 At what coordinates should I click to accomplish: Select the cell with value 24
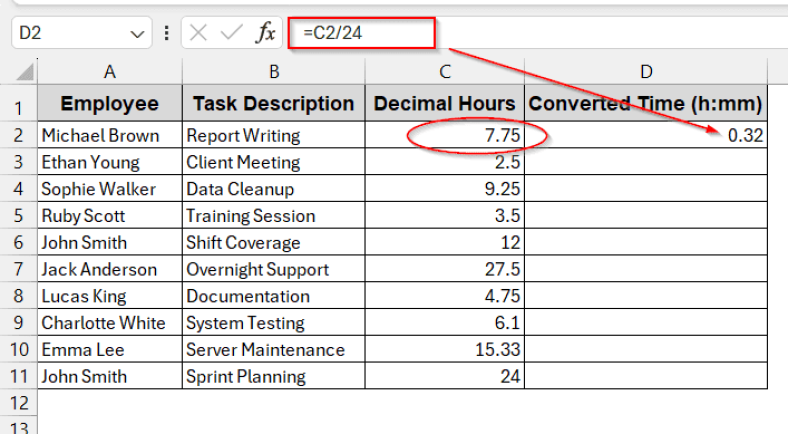[x=445, y=376]
